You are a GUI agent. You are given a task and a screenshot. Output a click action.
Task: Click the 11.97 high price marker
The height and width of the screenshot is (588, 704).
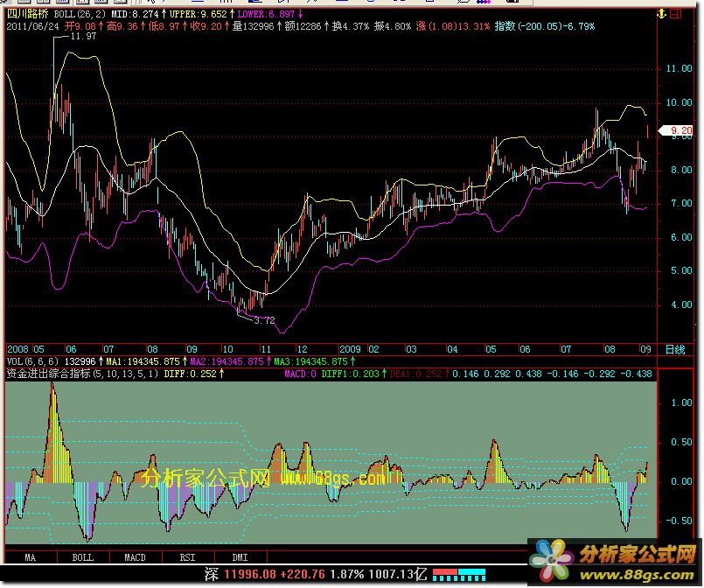(83, 37)
